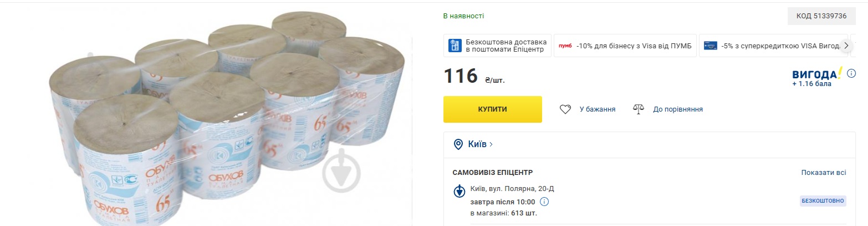The height and width of the screenshot is (226, 868).
Task: Add product to cart with Купити
Action: click(492, 109)
